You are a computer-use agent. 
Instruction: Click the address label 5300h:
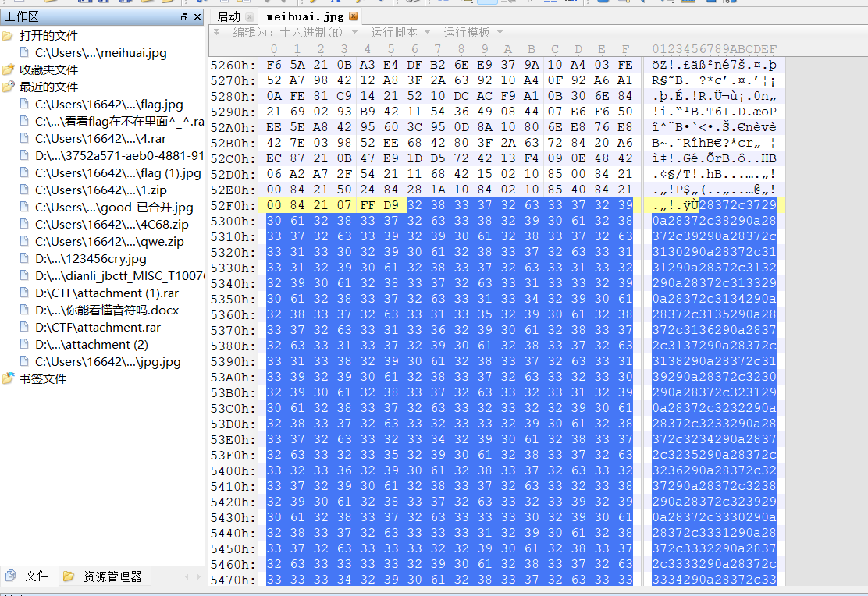233,222
